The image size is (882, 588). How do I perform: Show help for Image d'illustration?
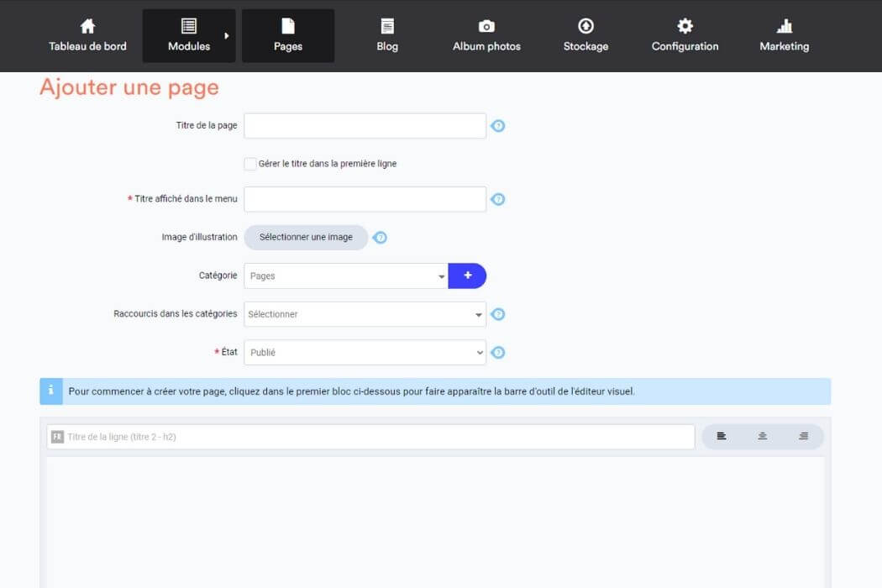(x=380, y=238)
